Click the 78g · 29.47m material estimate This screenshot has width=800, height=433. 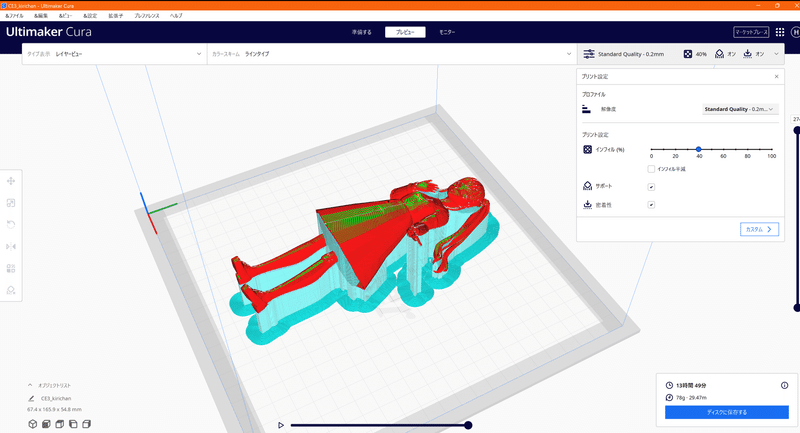click(691, 397)
